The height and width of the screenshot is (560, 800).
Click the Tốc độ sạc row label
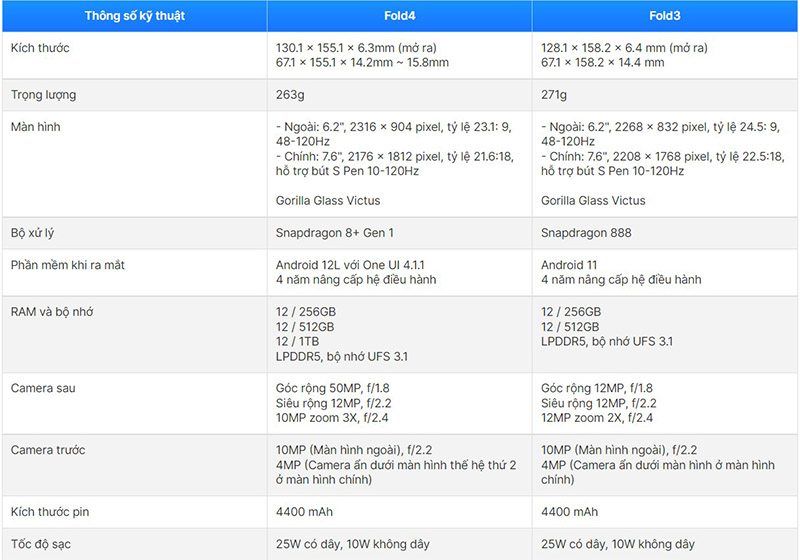click(x=41, y=544)
